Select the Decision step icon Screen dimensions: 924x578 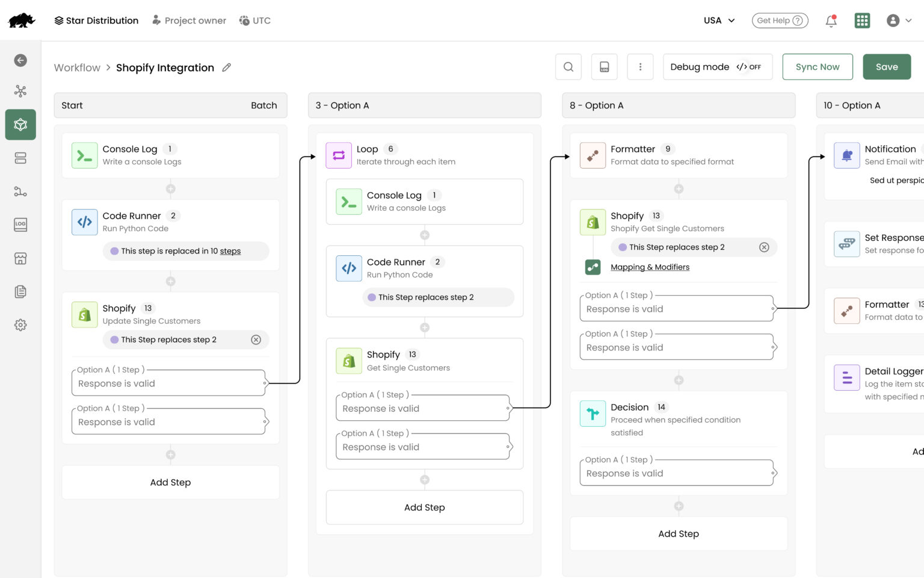coord(593,414)
